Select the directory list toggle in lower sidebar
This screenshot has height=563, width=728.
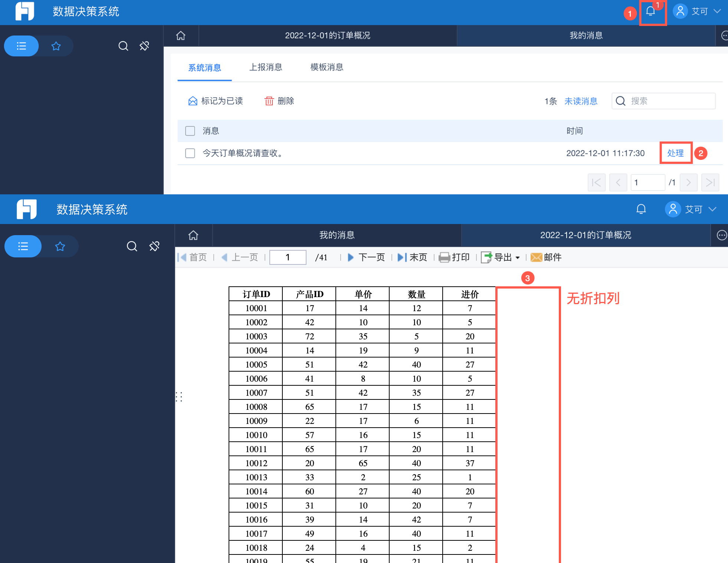click(23, 246)
